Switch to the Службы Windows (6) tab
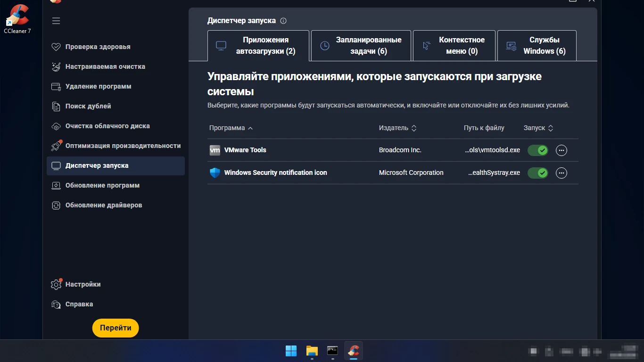The width and height of the screenshot is (644, 362). click(537, 46)
